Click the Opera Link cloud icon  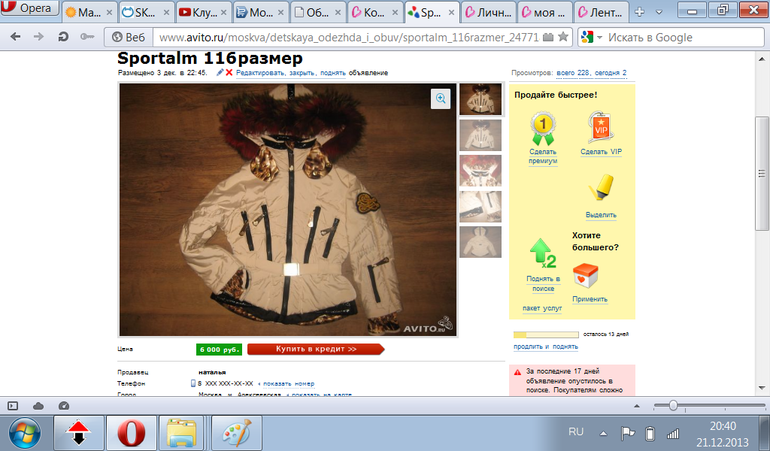(38, 406)
